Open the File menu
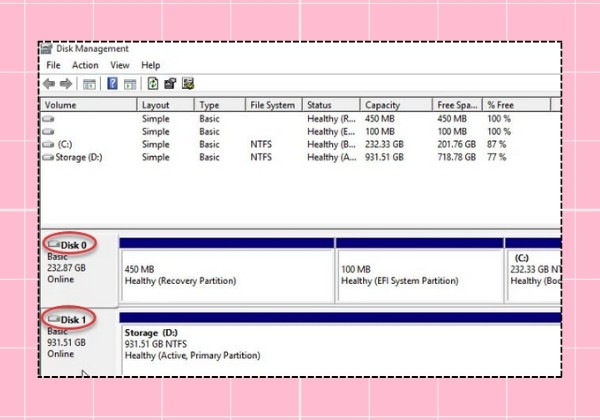Viewport: 600px width, 420px height. coord(53,65)
